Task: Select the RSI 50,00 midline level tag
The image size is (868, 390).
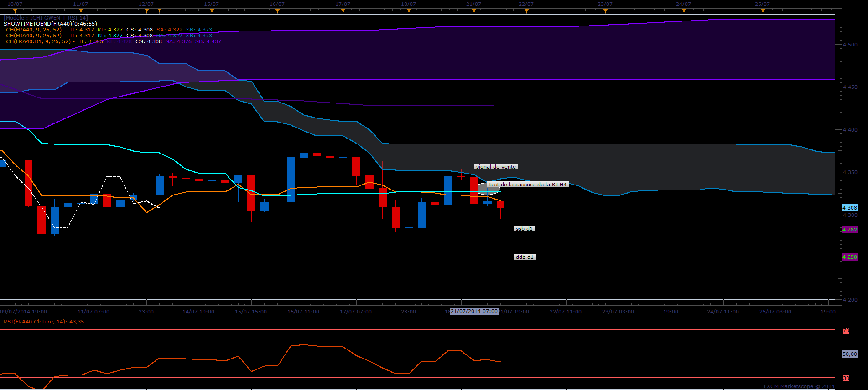Action: [x=850, y=354]
